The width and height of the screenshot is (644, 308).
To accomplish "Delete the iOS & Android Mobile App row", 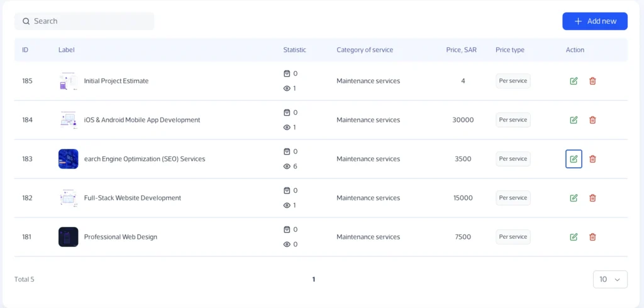I will tap(592, 120).
